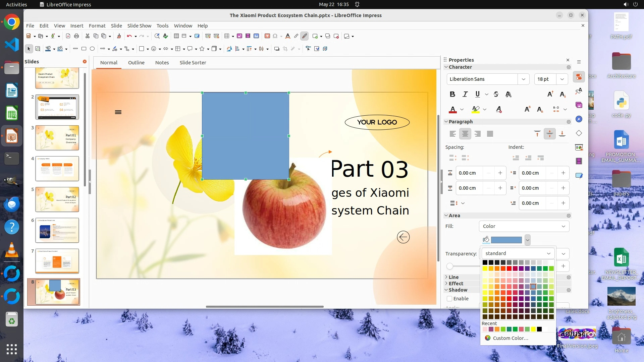This screenshot has width=644, height=362.
Task: Open Custom Color dialog
Action: coord(510,338)
